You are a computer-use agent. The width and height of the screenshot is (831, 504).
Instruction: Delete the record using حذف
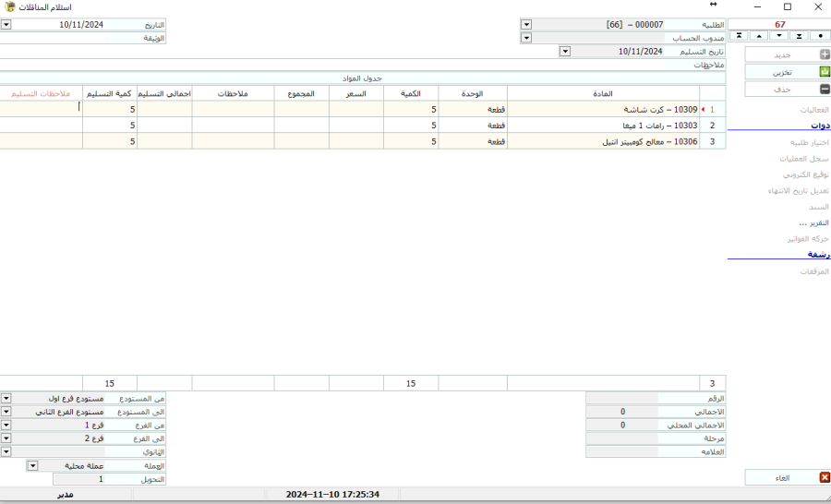(x=788, y=89)
